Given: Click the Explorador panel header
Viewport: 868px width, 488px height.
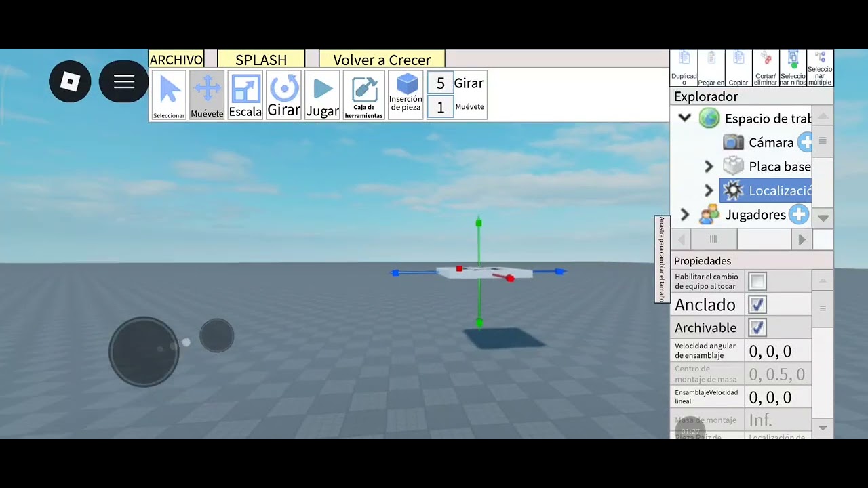Looking at the screenshot, I should click(751, 97).
